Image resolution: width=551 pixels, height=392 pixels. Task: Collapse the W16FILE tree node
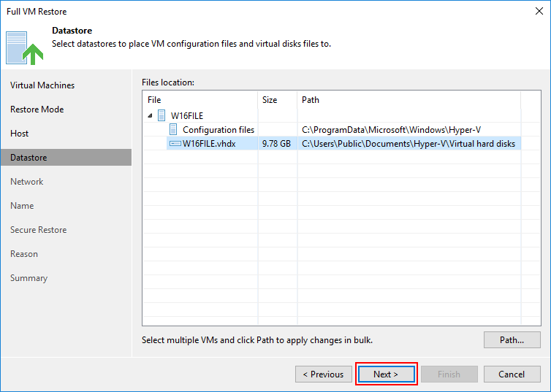151,115
